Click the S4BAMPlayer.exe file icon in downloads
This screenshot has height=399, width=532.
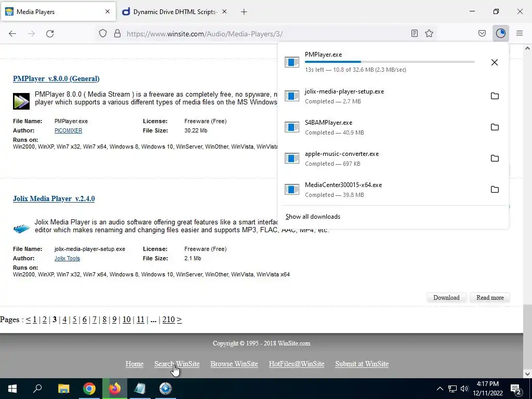click(292, 127)
